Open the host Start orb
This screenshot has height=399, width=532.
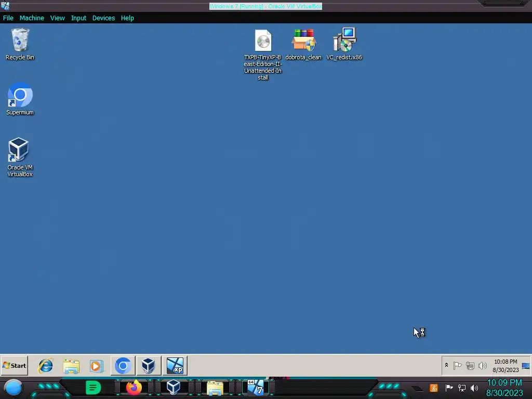tap(14, 388)
